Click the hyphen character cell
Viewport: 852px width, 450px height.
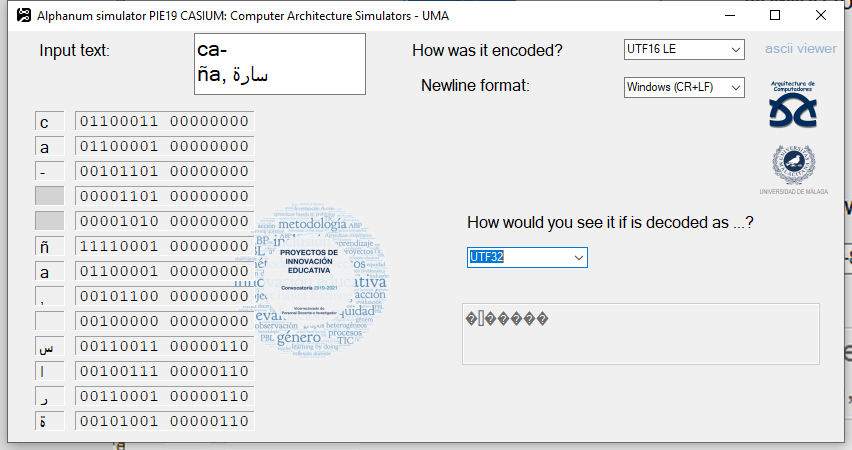44,172
